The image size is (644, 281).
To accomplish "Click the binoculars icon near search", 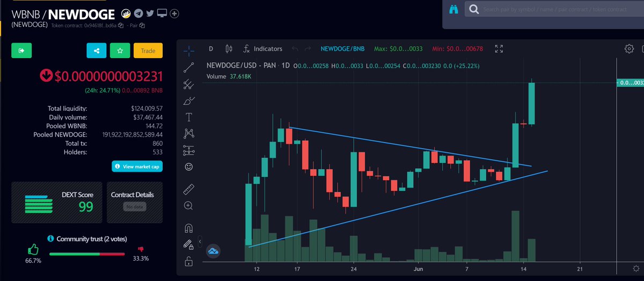I will point(453,10).
